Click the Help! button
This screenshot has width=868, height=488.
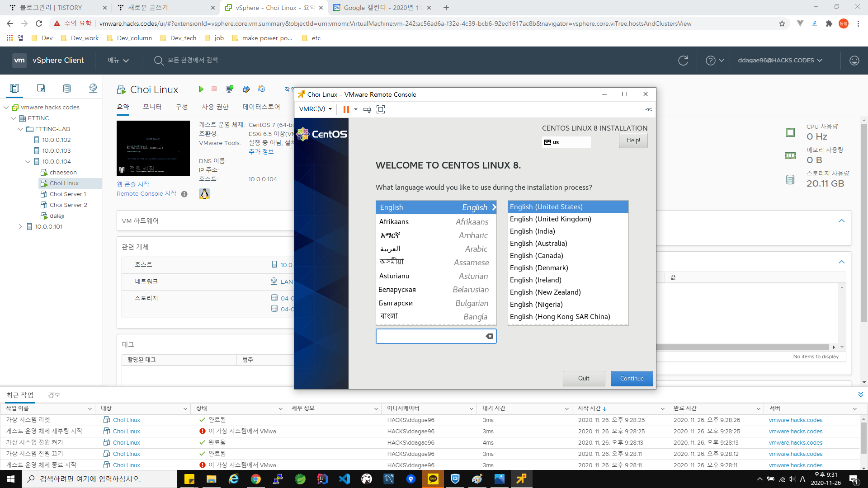[x=633, y=140]
